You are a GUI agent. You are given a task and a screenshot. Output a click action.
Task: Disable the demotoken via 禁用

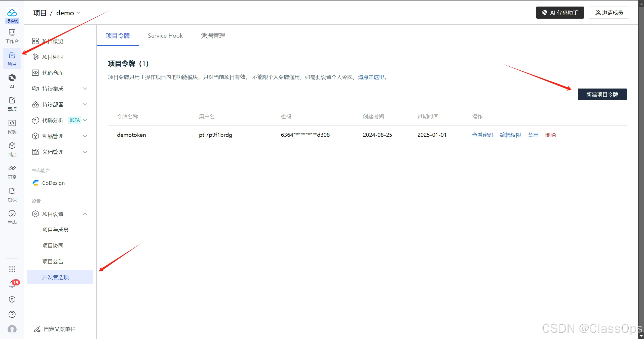tap(533, 135)
